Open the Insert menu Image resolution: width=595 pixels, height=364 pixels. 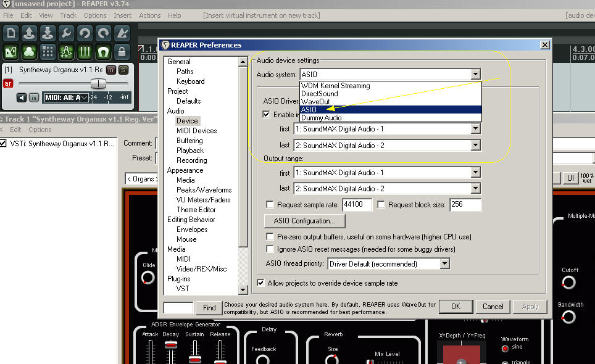(123, 15)
